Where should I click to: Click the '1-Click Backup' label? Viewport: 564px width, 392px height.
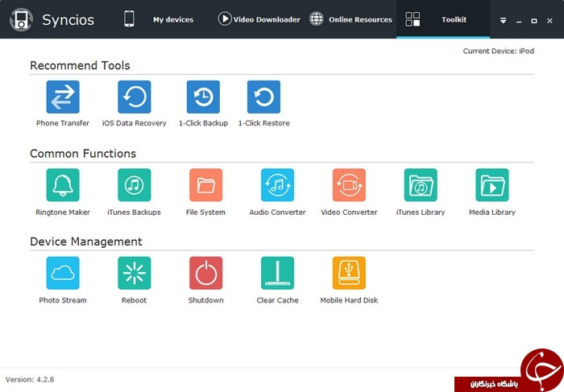click(x=203, y=123)
